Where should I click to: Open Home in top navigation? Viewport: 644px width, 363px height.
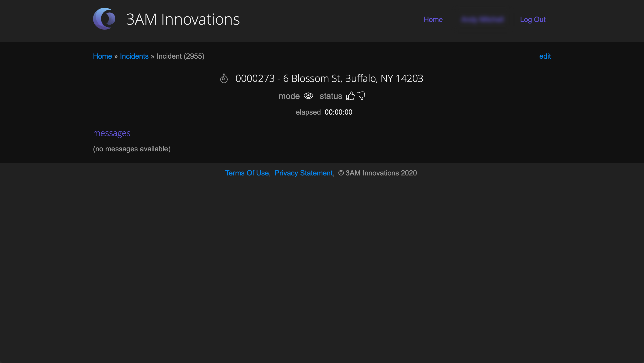(x=433, y=19)
